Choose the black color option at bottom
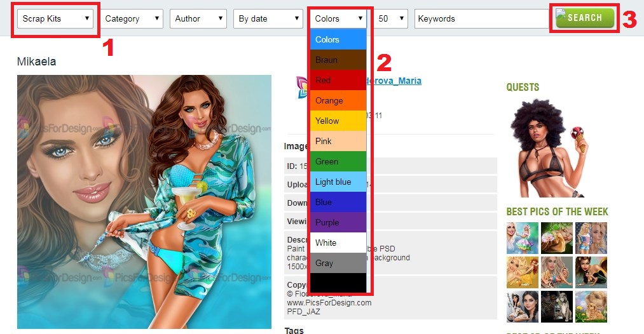This screenshot has width=644, height=334. pos(338,283)
